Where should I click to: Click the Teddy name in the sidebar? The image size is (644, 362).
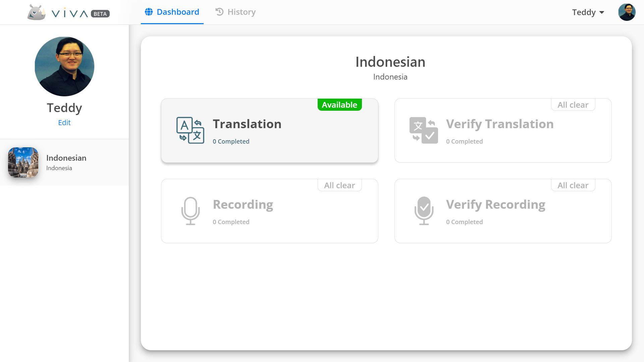(x=64, y=108)
